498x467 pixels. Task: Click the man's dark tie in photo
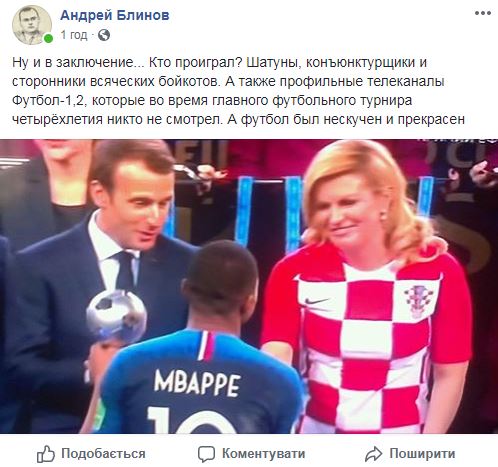[x=125, y=271]
